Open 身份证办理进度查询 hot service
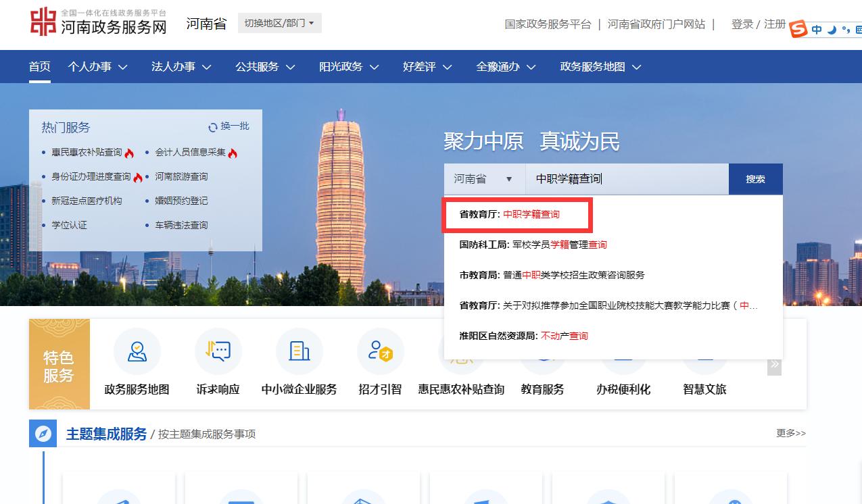This screenshot has height=504, width=862. (91, 177)
